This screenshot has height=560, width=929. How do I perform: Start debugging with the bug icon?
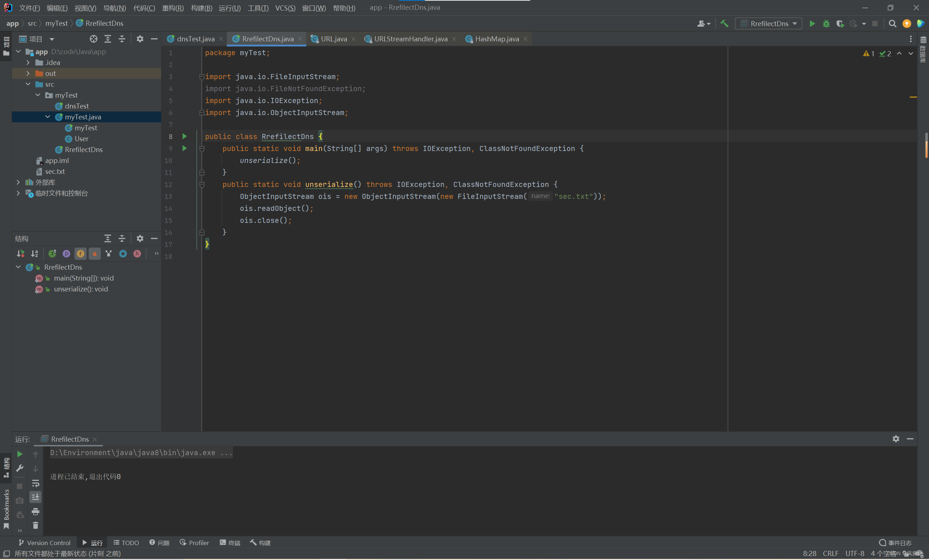click(826, 24)
